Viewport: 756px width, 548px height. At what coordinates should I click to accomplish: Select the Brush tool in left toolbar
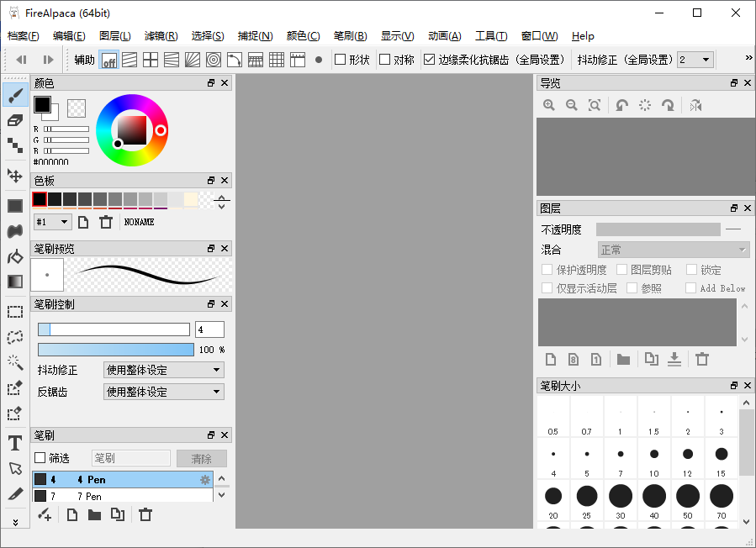click(15, 95)
